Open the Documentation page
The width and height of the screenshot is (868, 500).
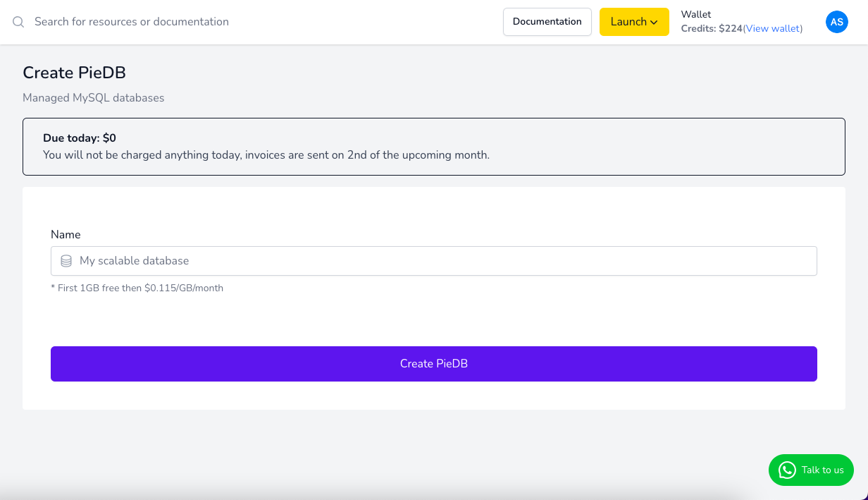[x=547, y=22]
